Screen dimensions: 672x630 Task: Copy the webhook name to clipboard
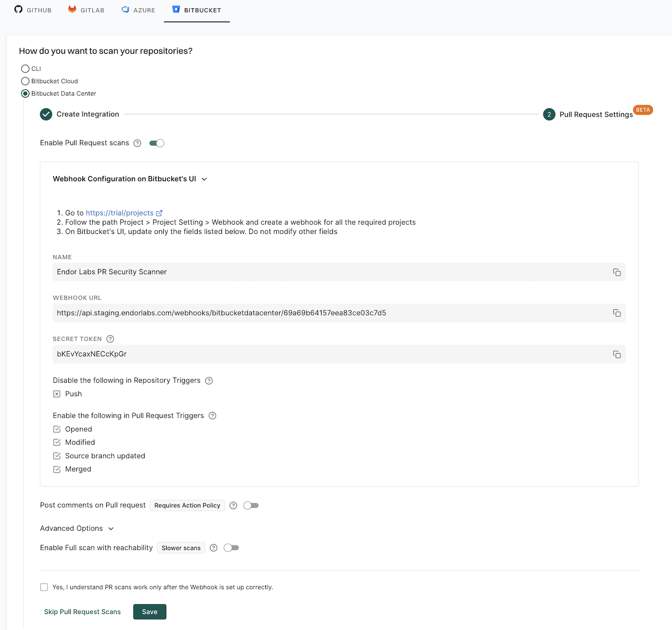click(617, 272)
